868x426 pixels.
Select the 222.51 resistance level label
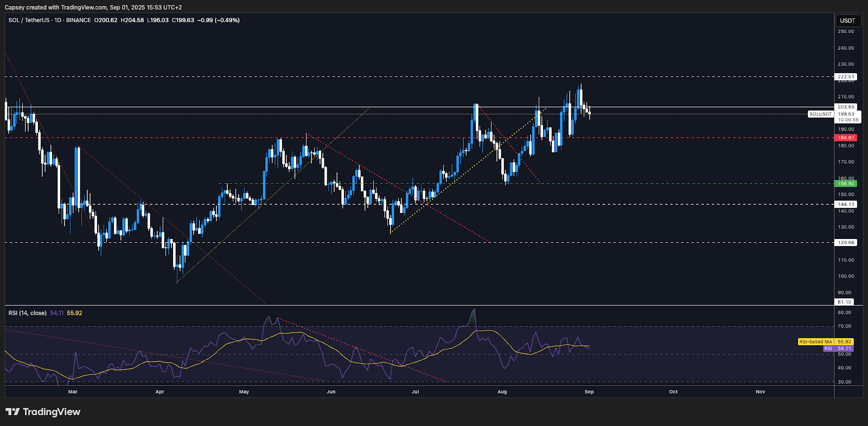(846, 77)
